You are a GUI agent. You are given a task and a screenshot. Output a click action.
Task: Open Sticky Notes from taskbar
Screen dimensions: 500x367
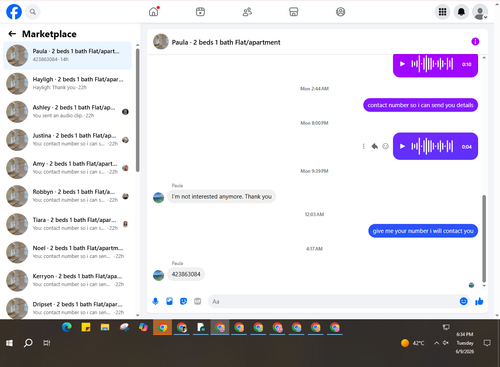click(86, 327)
